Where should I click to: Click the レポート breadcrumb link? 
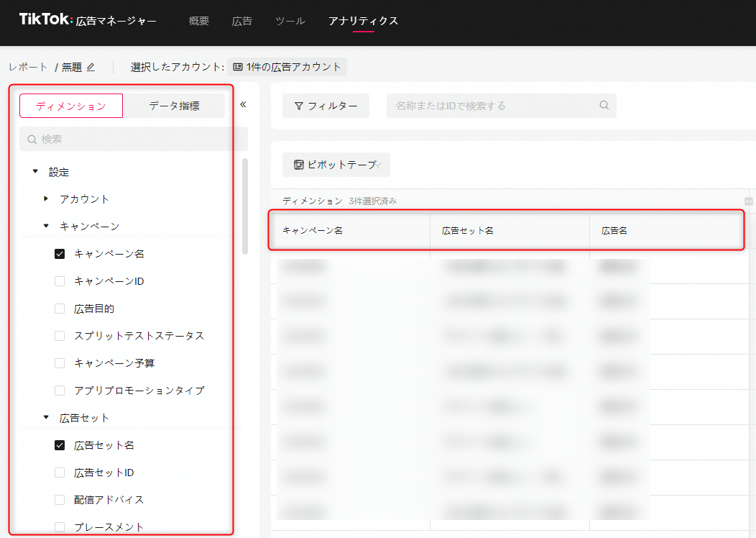click(x=28, y=67)
